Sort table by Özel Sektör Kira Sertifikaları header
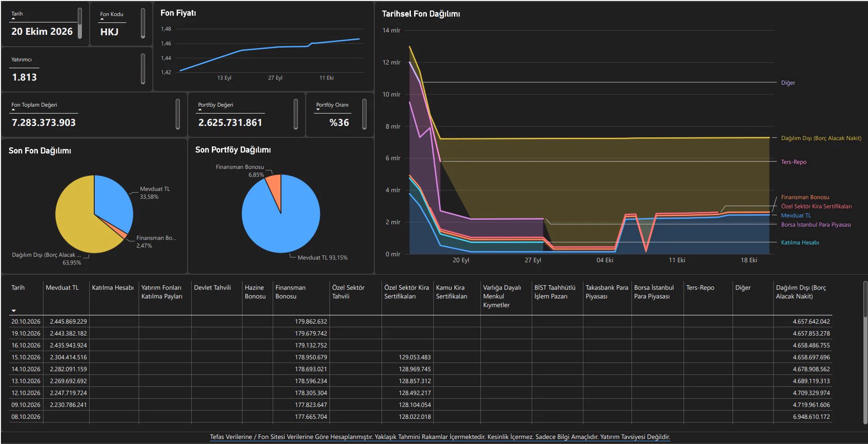 coord(406,292)
